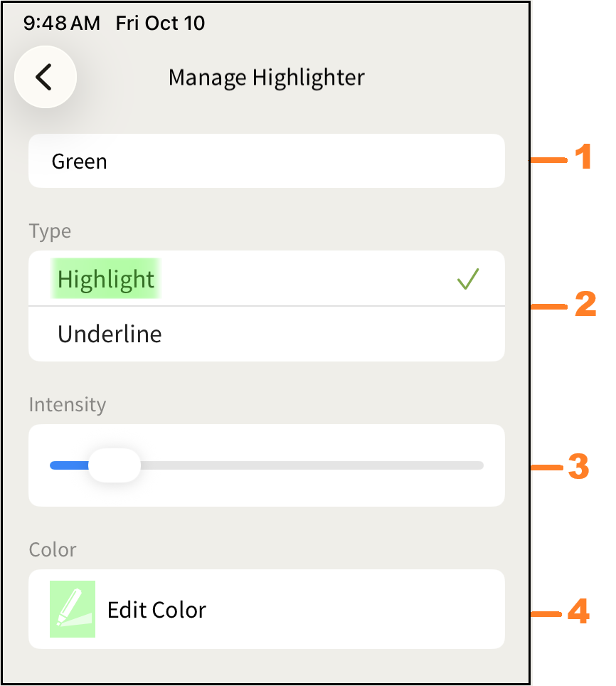Click the Green highlighter name field
616x686 pixels.
click(x=266, y=162)
